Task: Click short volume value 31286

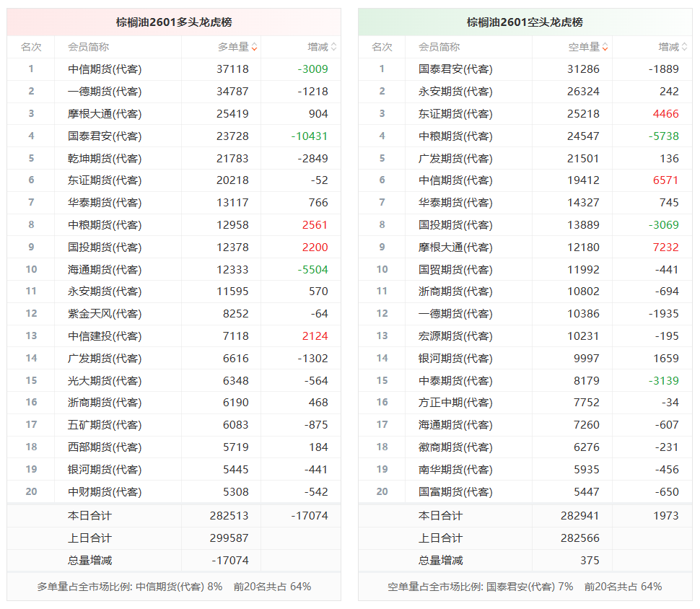Action: tap(584, 69)
